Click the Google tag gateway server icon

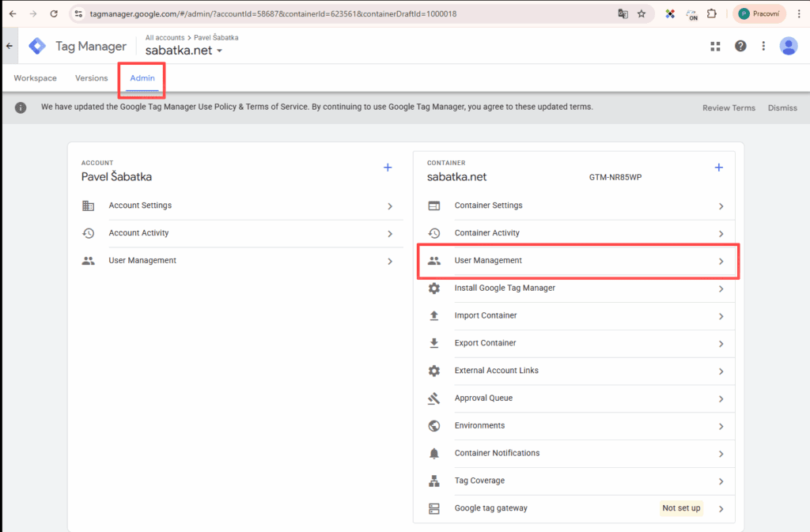click(434, 508)
